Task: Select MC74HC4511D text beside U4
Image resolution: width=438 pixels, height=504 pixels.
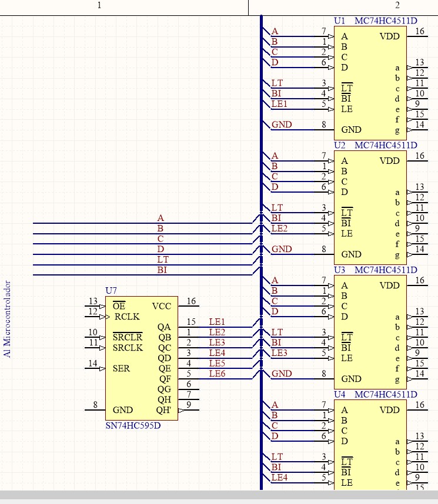Action: click(x=386, y=394)
